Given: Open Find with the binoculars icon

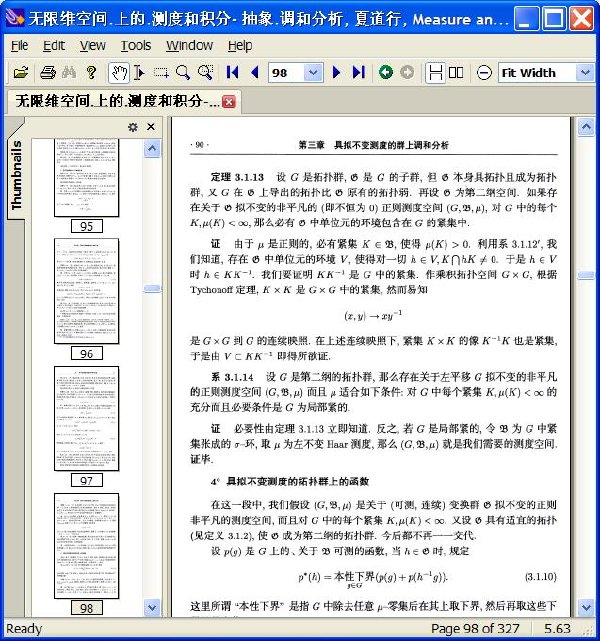Looking at the screenshot, I should tap(69, 73).
